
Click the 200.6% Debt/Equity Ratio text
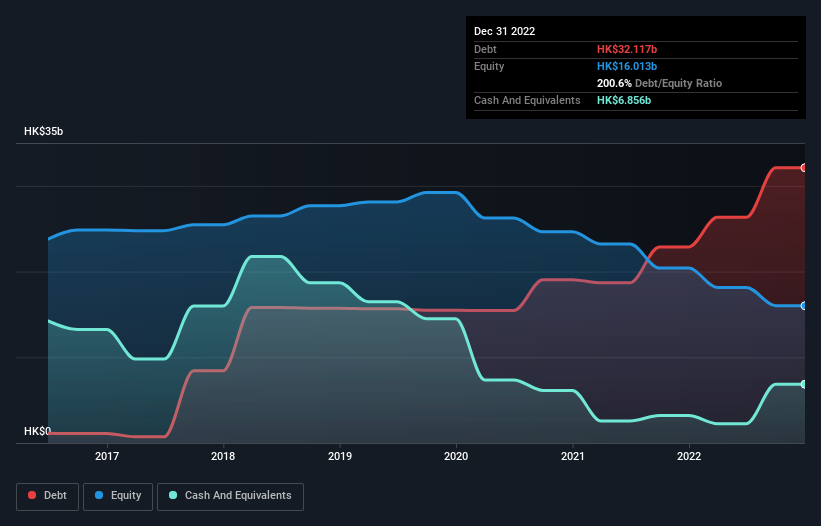(659, 83)
